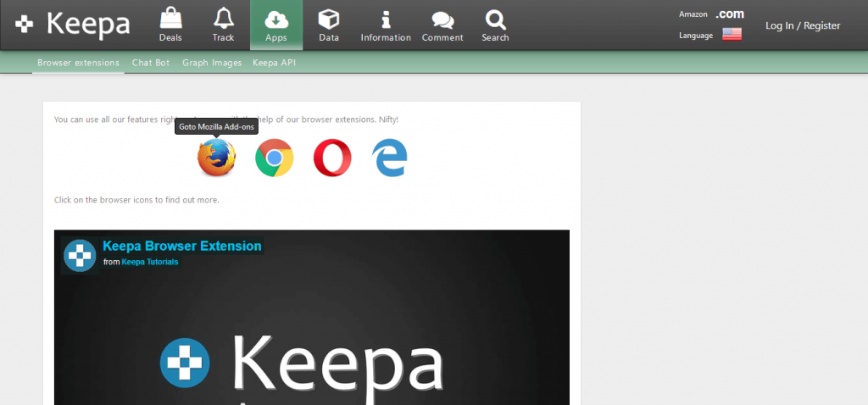This screenshot has width=868, height=405.
Task: Select the Apps cloud download icon
Action: coord(275,19)
